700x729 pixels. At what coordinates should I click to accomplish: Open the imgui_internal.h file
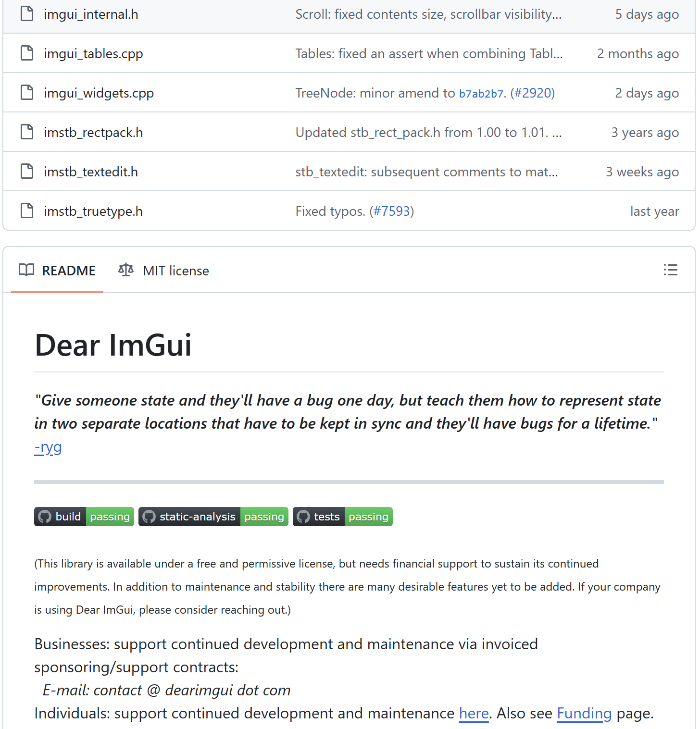(x=91, y=14)
